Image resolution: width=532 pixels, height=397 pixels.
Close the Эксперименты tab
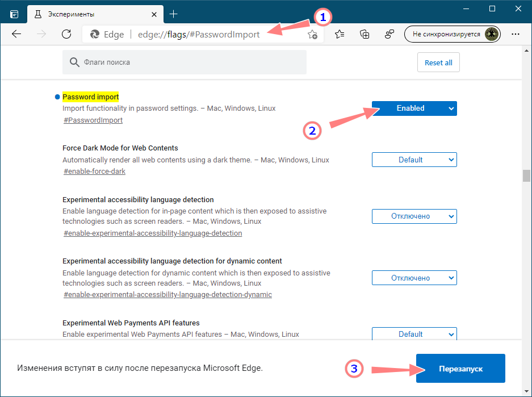tap(154, 14)
